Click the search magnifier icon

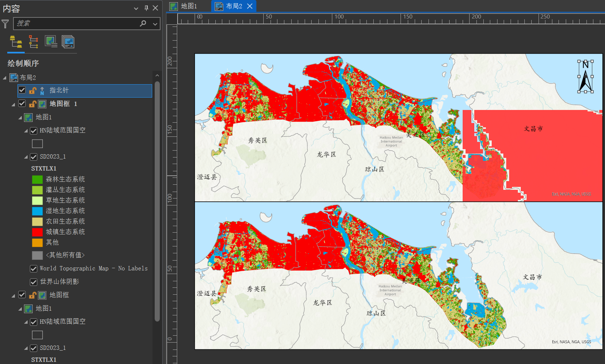143,24
